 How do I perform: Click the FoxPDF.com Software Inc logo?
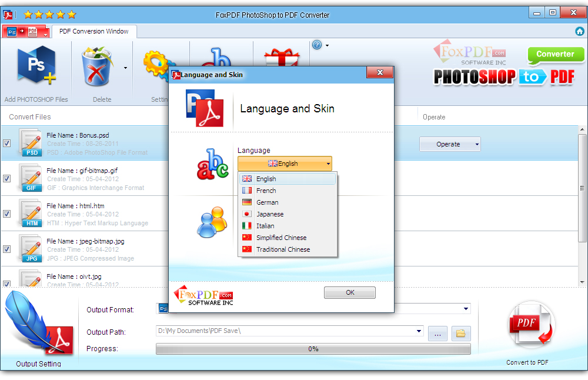(470, 53)
